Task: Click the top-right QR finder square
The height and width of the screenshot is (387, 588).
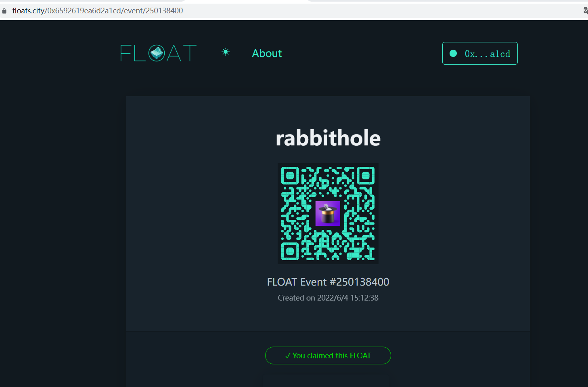Action: click(366, 176)
